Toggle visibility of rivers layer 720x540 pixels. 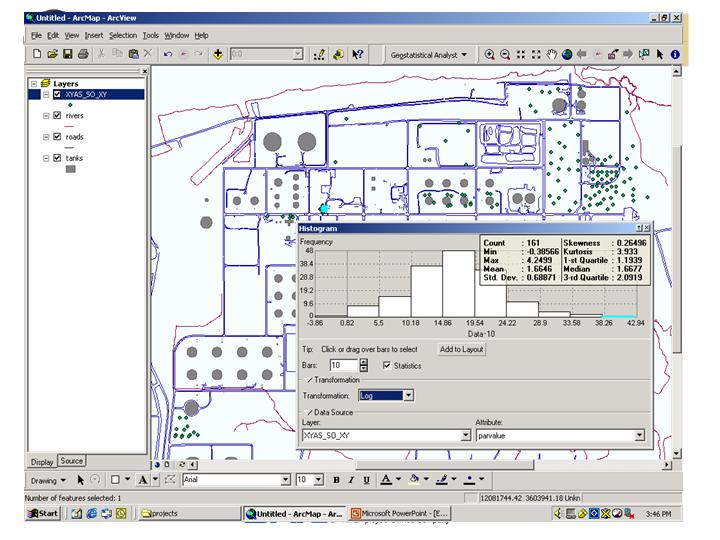57,115
